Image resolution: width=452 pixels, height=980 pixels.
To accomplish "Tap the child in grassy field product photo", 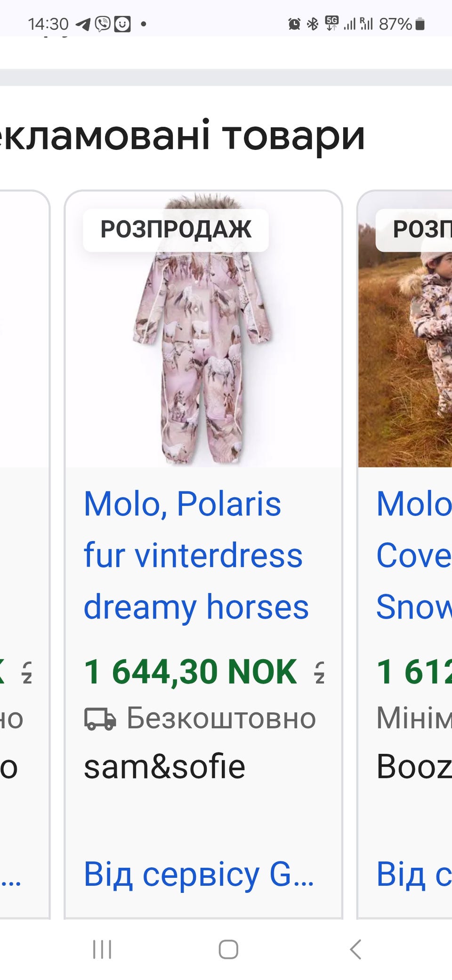I will [405, 329].
